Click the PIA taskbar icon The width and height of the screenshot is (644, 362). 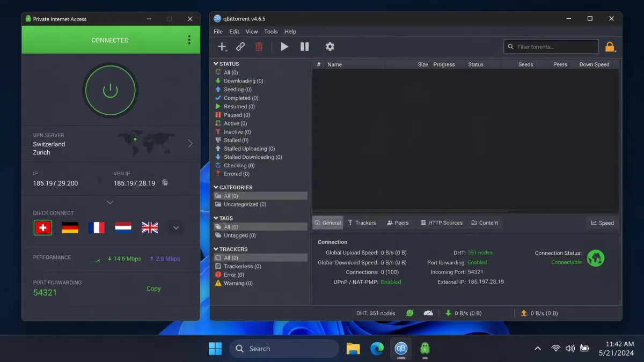(425, 349)
